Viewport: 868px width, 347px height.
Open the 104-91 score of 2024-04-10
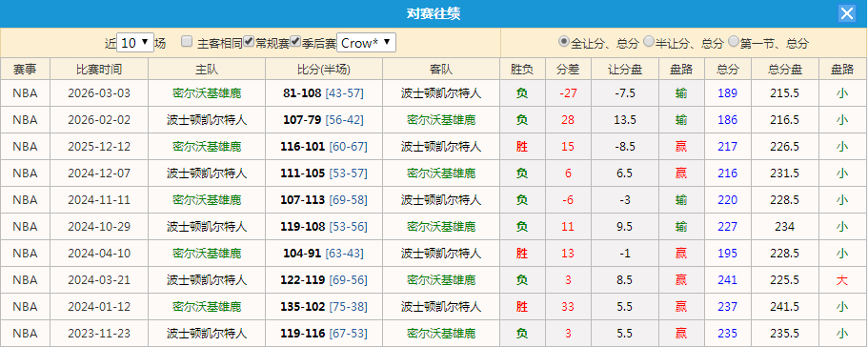302,253
